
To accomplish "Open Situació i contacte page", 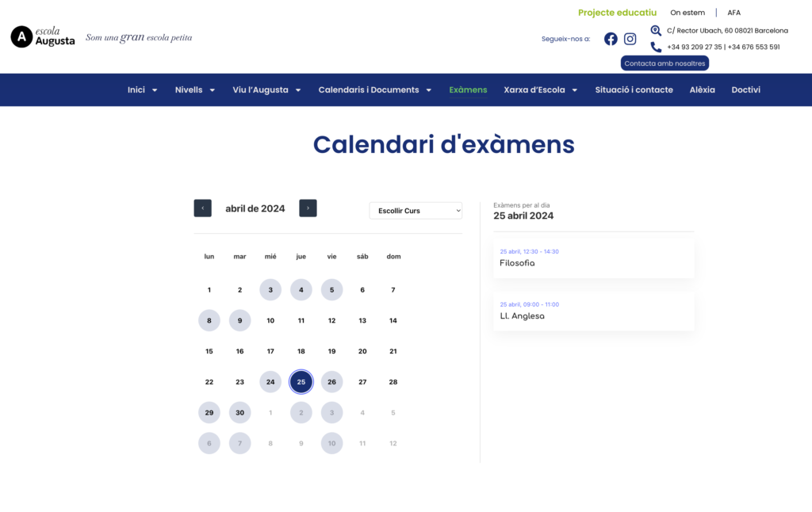I will click(x=634, y=90).
